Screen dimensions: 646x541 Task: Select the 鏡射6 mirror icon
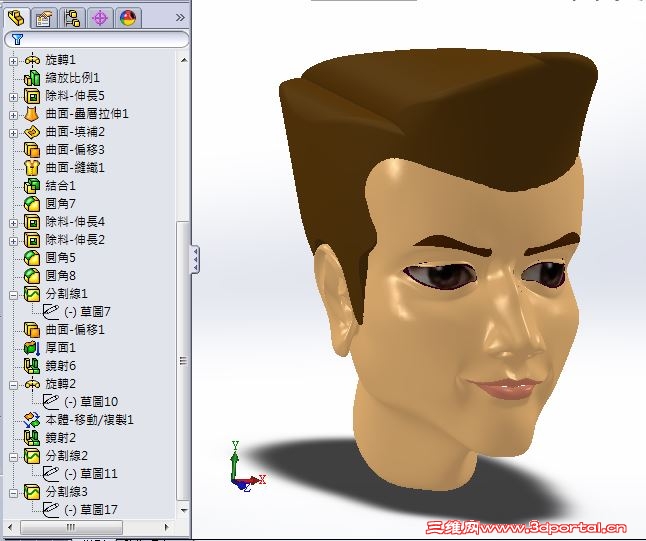[32, 366]
